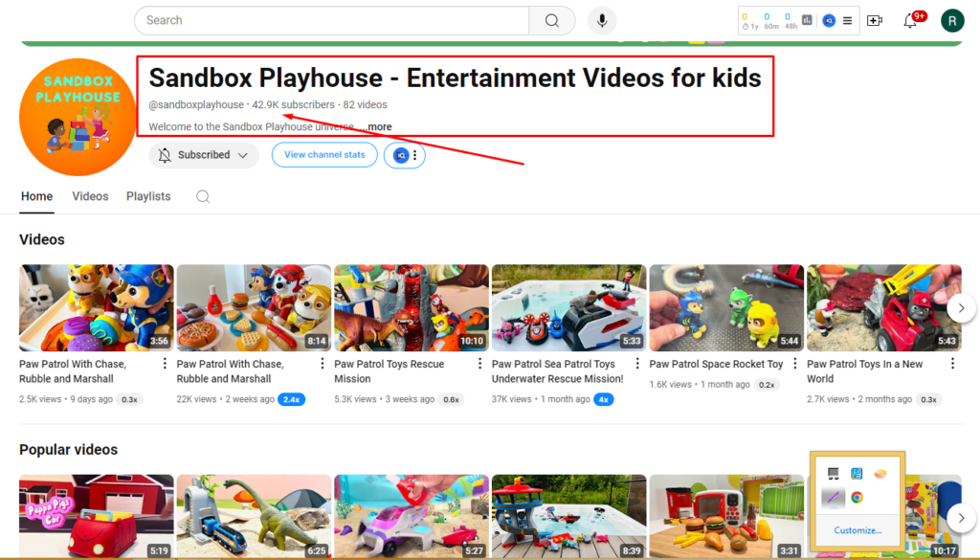980x560 pixels.
Task: Click the 48h vidIQ stat counter
Action: pyautogui.click(x=791, y=21)
